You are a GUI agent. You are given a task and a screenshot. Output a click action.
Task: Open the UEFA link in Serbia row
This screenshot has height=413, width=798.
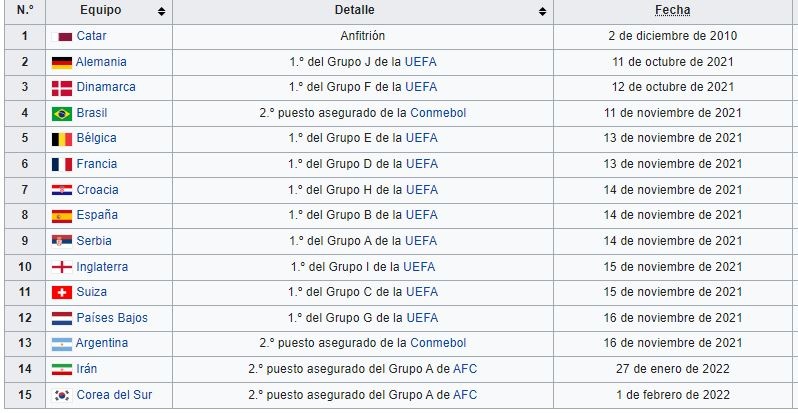[421, 241]
